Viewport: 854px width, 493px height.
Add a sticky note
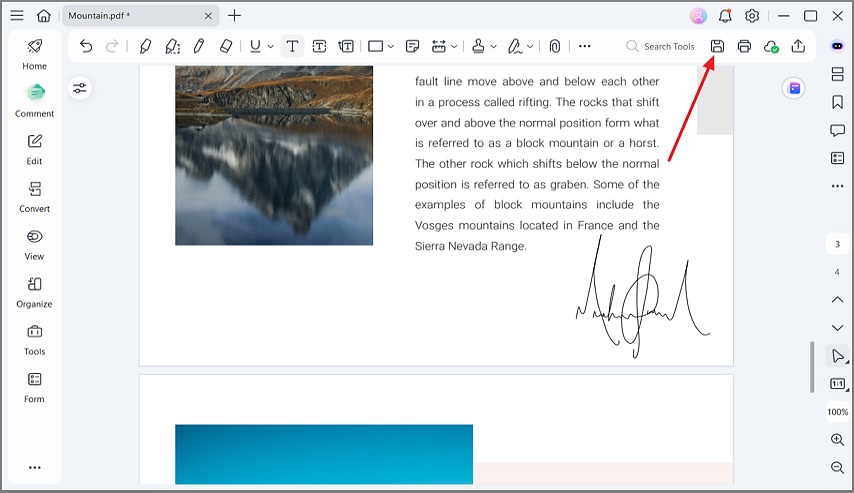pos(412,46)
